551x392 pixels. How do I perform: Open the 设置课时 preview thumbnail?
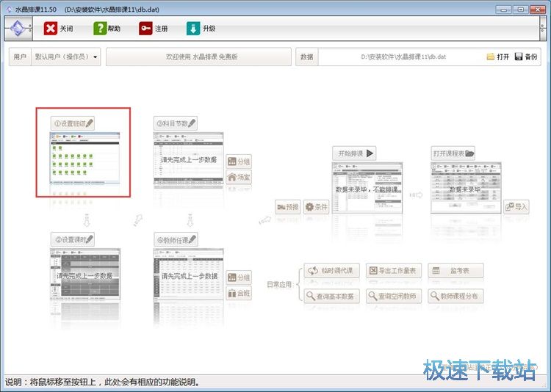pyautogui.click(x=84, y=275)
